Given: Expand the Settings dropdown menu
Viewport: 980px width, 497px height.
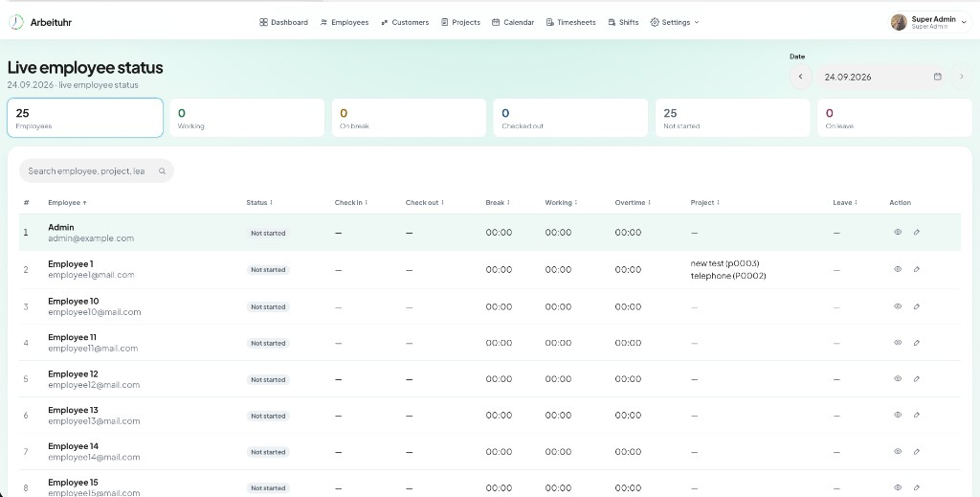Looking at the screenshot, I should tap(675, 22).
